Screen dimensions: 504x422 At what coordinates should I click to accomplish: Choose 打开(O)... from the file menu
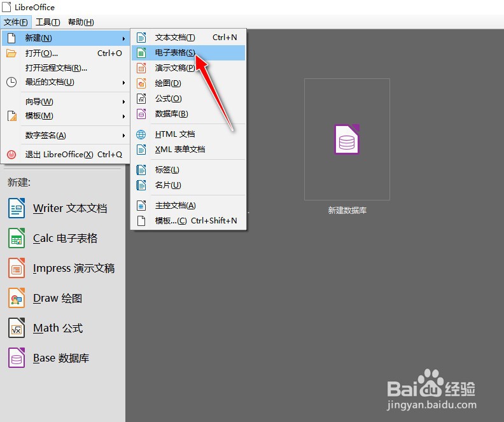point(66,53)
